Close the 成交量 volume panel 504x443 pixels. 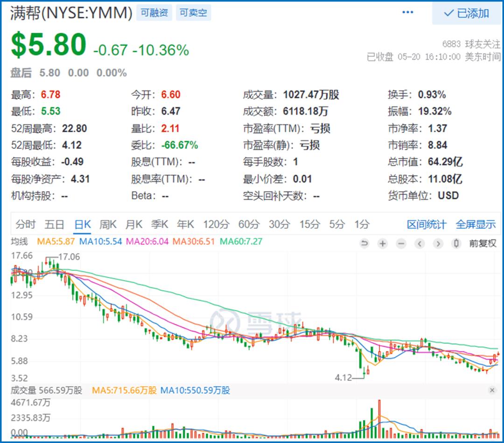[492, 390]
